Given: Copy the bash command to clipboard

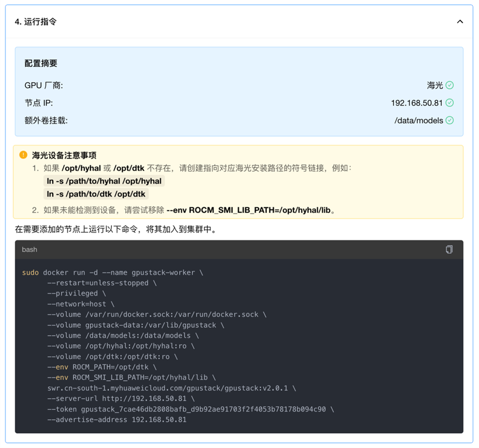Looking at the screenshot, I should [x=449, y=250].
